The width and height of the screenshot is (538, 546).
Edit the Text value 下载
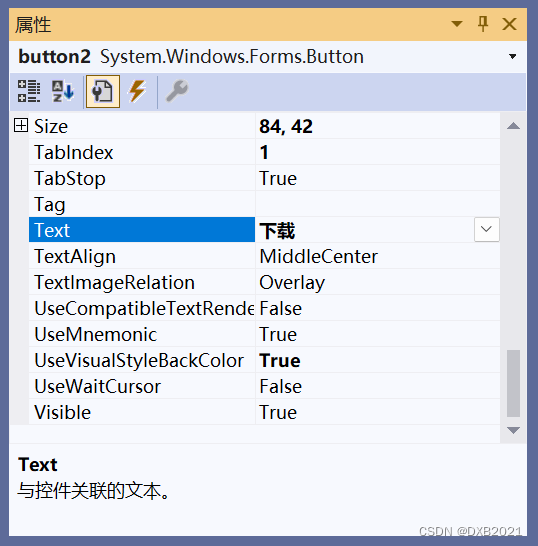[365, 230]
